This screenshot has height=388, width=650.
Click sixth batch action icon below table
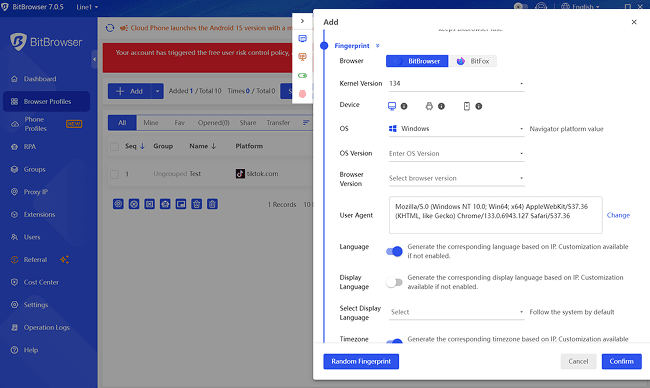(x=196, y=204)
